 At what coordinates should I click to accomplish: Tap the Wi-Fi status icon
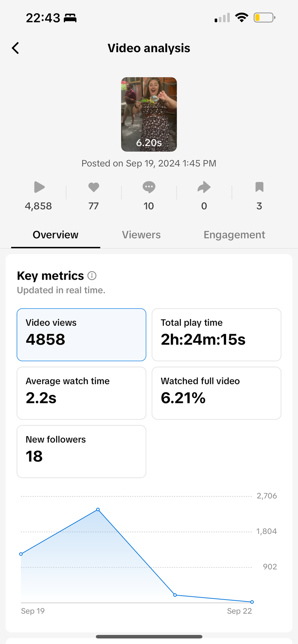[242, 18]
